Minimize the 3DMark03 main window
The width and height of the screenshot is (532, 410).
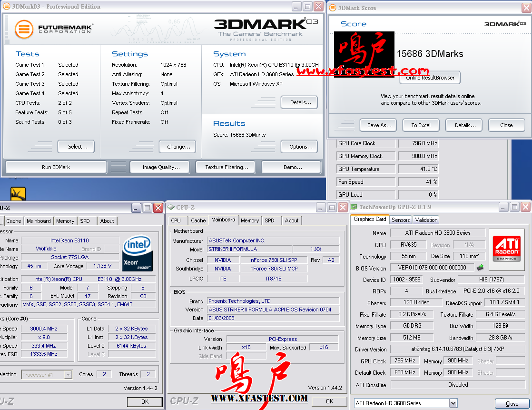[x=296, y=7]
